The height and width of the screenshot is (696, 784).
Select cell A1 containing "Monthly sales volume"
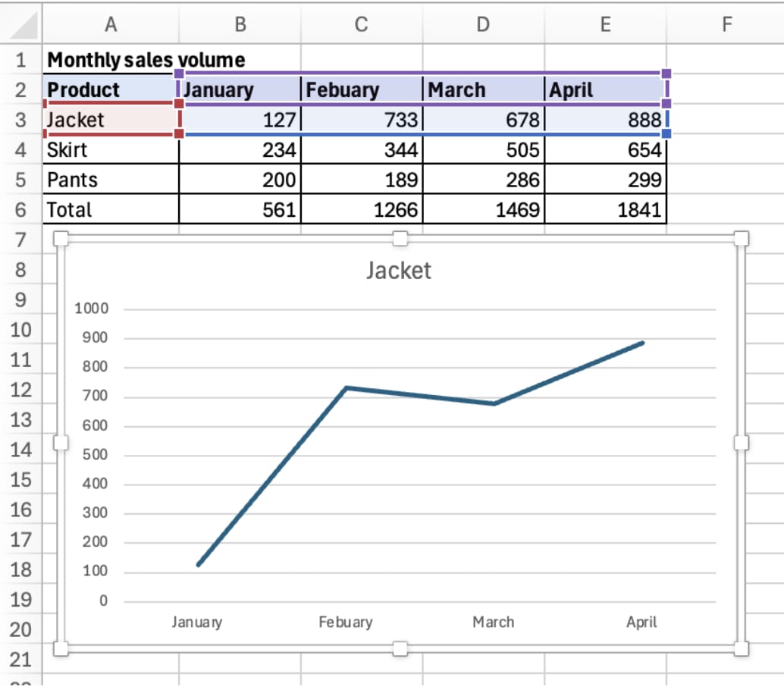coord(111,59)
